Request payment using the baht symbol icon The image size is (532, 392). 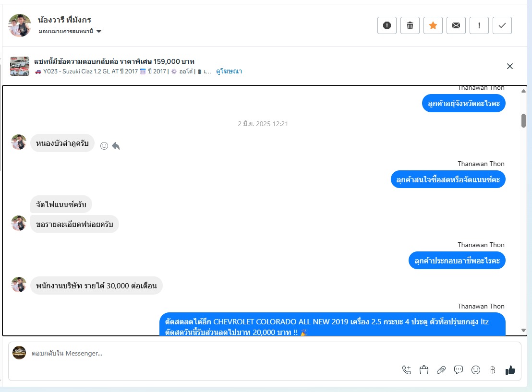coord(493,370)
